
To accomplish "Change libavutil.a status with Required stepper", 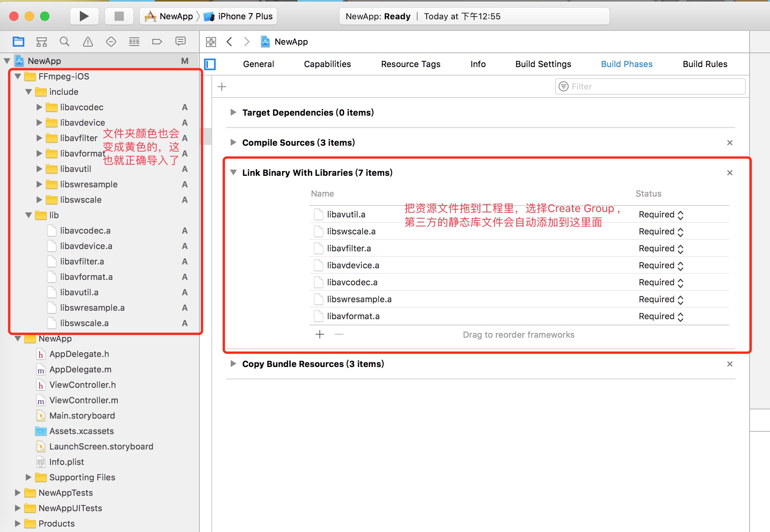I will 681,214.
